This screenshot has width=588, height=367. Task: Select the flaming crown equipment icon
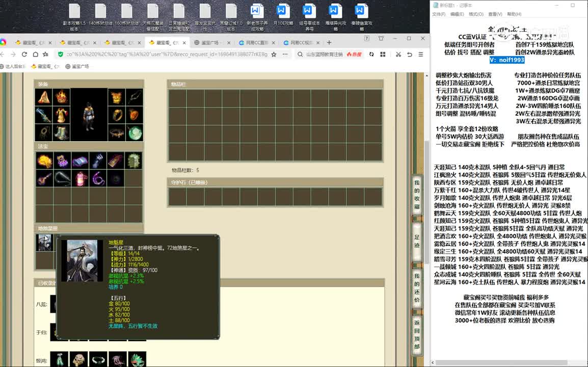click(x=62, y=97)
